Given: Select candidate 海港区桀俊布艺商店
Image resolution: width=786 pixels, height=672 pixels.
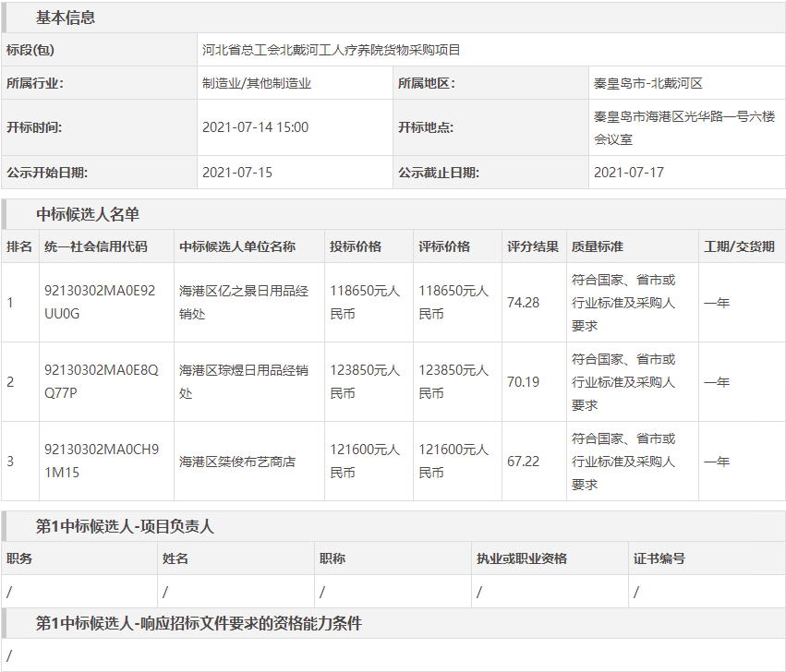Looking at the screenshot, I should 236,461.
